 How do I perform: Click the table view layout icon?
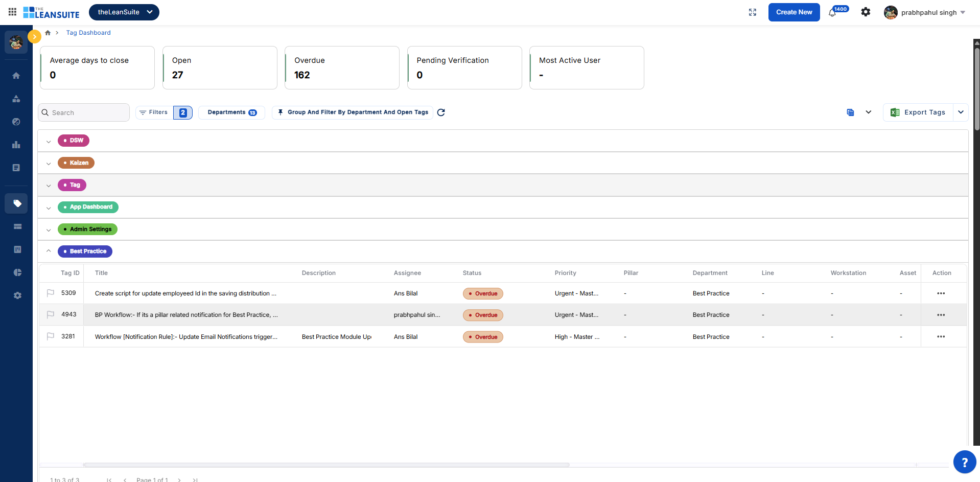[x=850, y=112]
